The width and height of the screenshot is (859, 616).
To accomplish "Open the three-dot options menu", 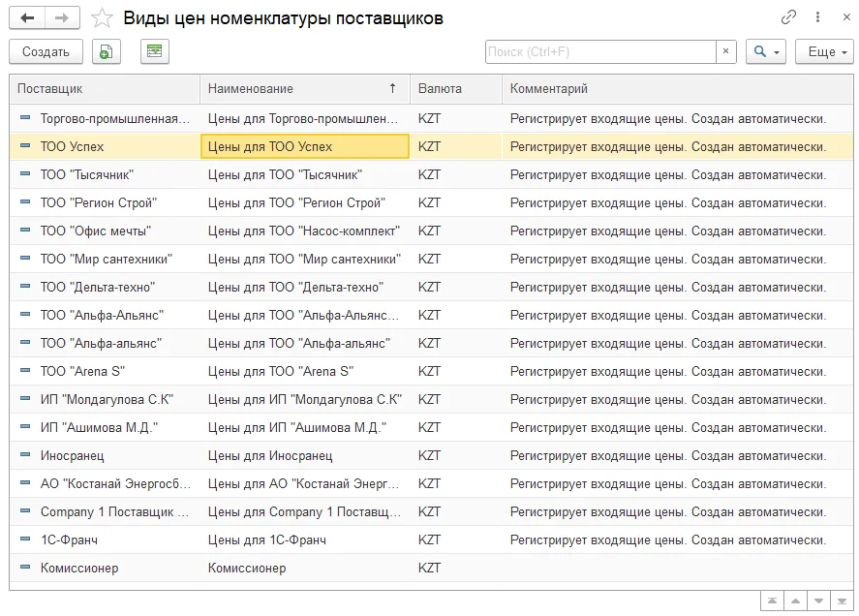I will tap(818, 17).
